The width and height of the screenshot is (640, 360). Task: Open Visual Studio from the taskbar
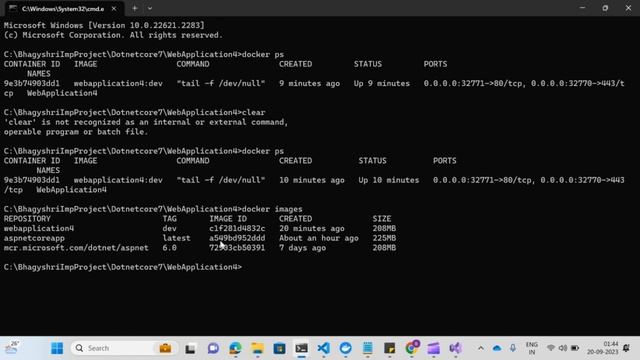[x=456, y=348]
